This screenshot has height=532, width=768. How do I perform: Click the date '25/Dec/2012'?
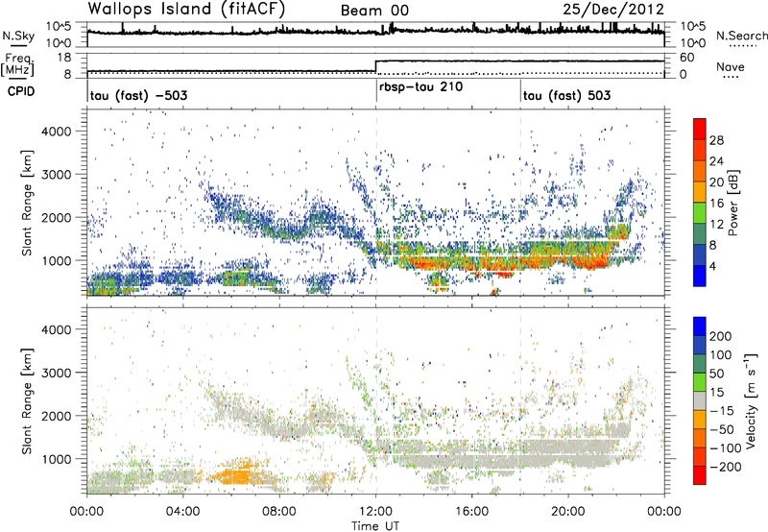pyautogui.click(x=613, y=10)
